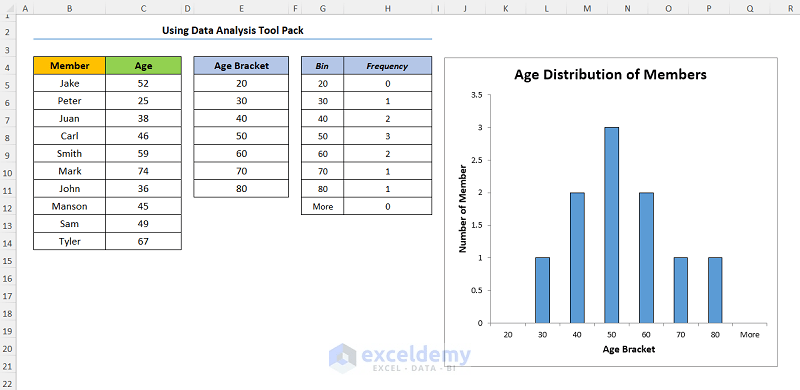Select Smith's age value 59
The image size is (800, 390).
(x=143, y=154)
